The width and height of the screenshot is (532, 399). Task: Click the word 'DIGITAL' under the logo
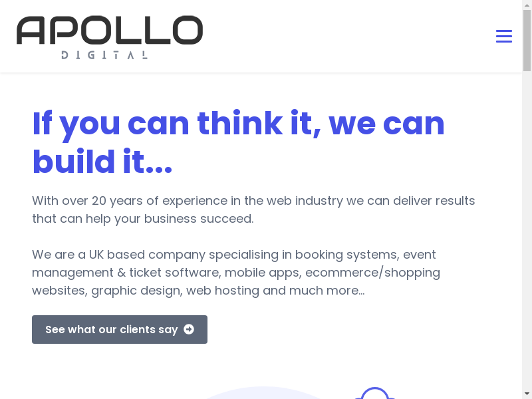104,55
